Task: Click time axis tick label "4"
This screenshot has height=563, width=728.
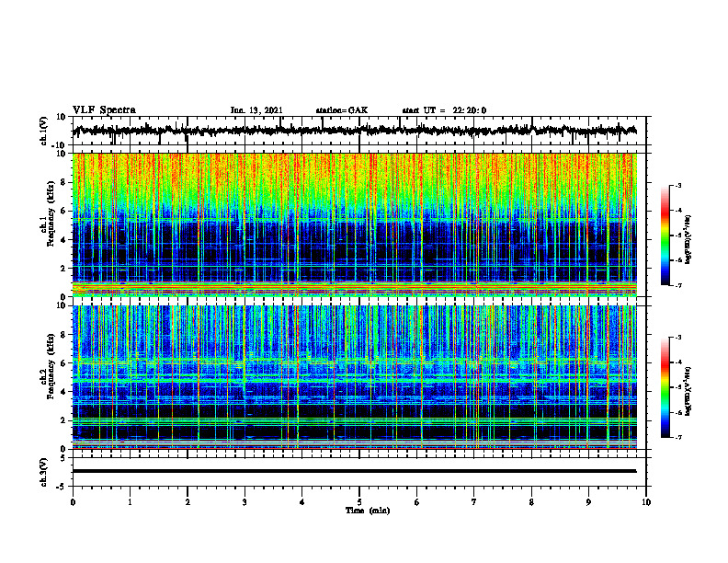Action: tap(302, 502)
